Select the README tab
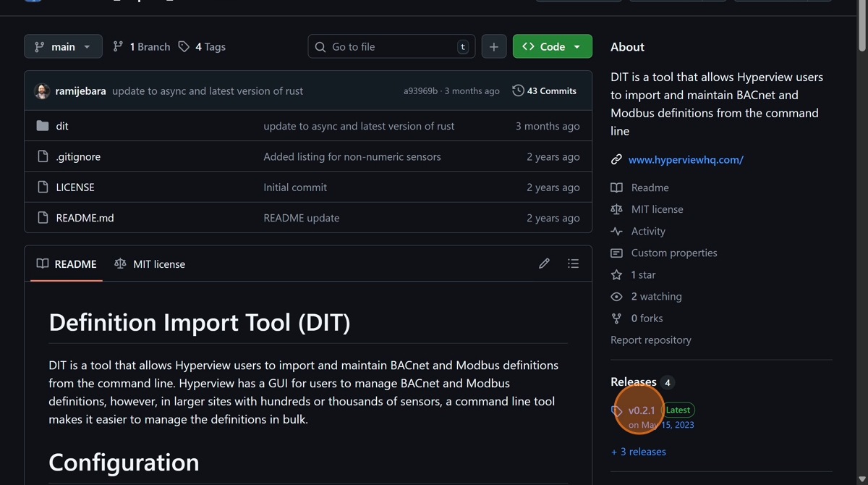This screenshot has height=485, width=868. click(67, 264)
